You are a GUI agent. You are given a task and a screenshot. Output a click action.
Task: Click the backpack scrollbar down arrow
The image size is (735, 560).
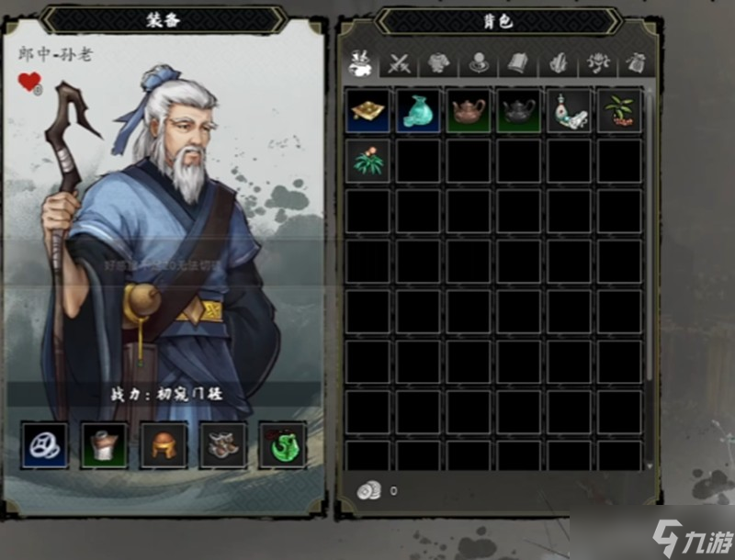(650, 466)
